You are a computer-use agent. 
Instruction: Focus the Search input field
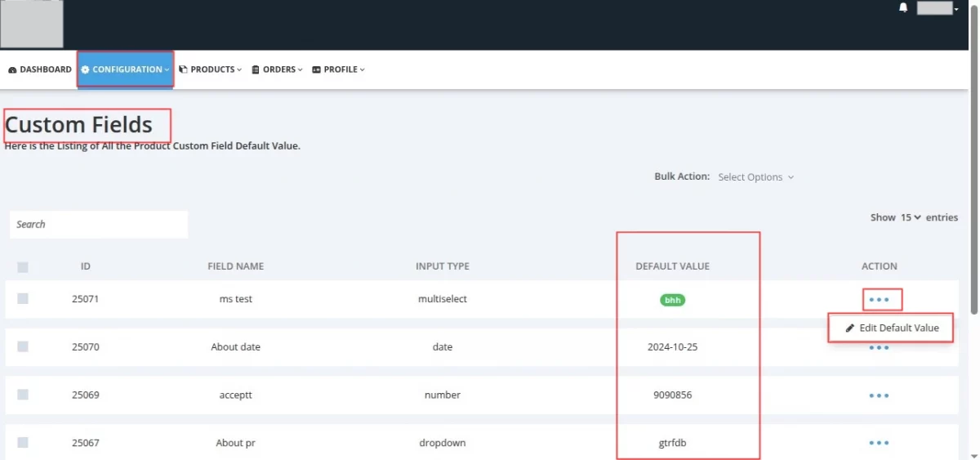coord(99,225)
